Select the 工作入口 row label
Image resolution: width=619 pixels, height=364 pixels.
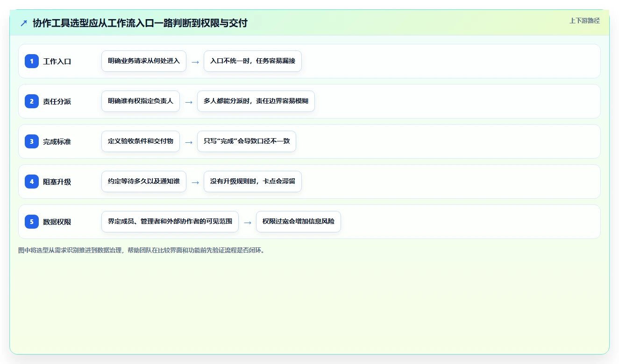tap(57, 61)
